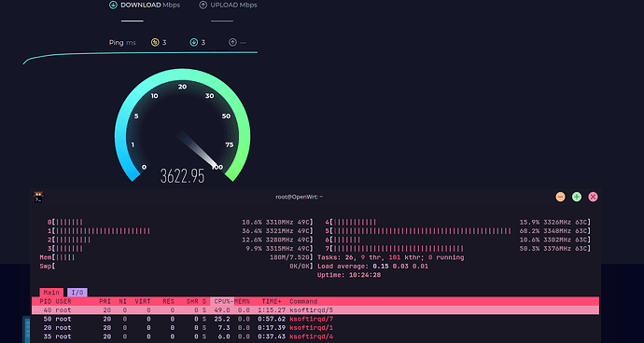
Task: Close the root@OpenWrt terminal window
Action: pyautogui.click(x=593, y=197)
